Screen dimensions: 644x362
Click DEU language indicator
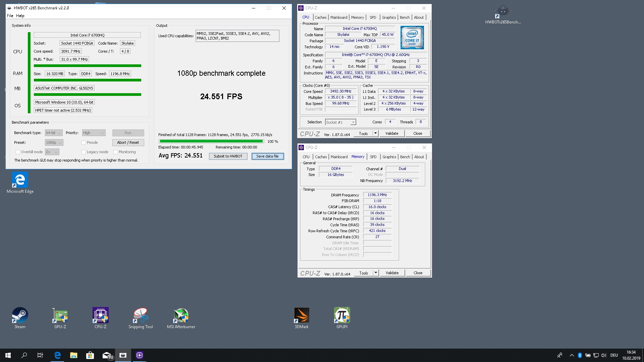pos(614,355)
